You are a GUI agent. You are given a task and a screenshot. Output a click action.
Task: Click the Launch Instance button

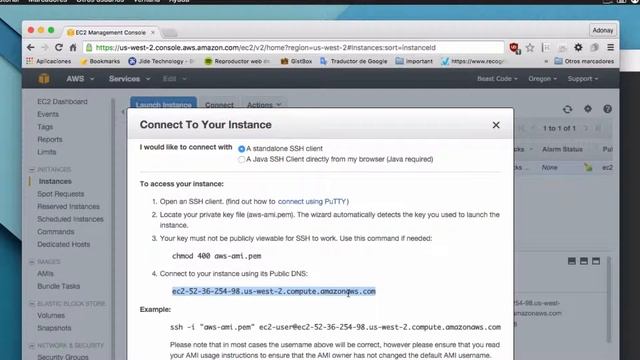pyautogui.click(x=163, y=104)
